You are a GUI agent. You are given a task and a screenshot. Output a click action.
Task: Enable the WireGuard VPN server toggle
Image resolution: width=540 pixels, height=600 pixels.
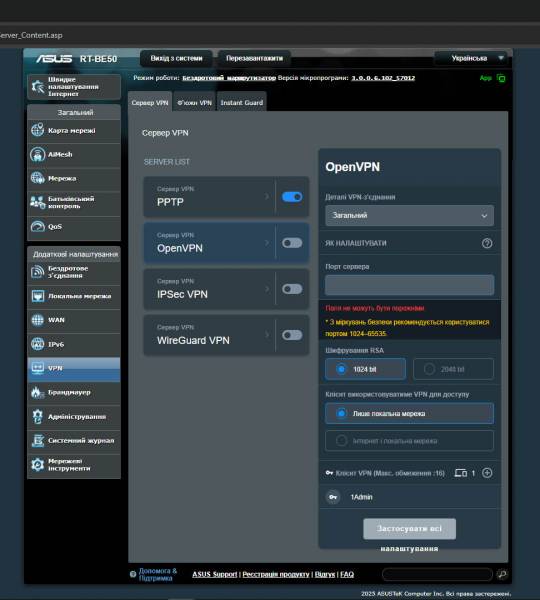(292, 335)
